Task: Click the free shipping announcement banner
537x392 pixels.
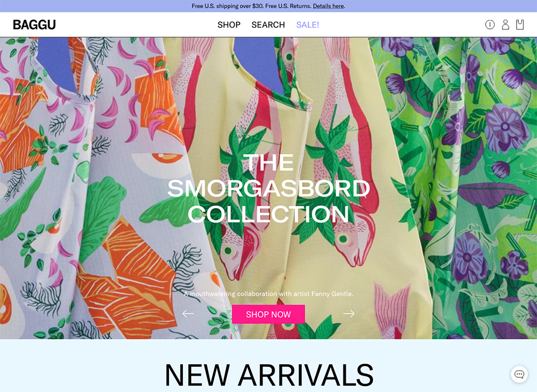Action: point(268,6)
